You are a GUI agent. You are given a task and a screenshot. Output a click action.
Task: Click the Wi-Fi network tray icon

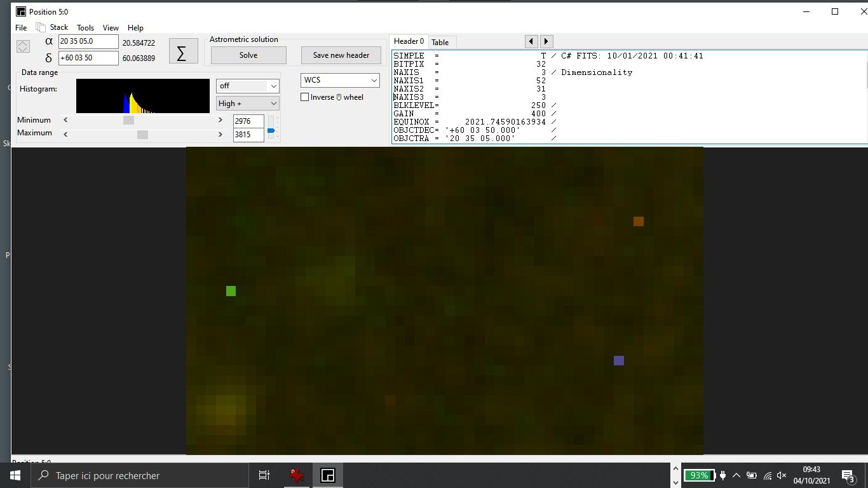point(768,475)
